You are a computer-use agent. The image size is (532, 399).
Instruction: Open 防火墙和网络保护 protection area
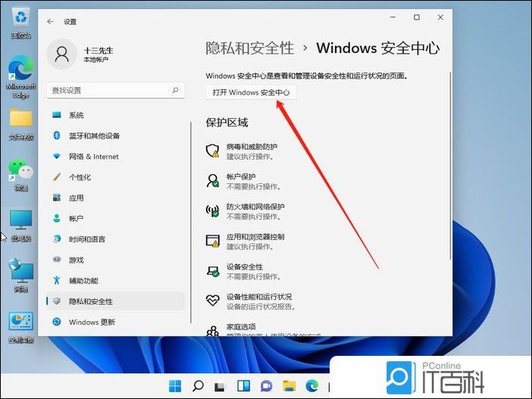pos(246,211)
